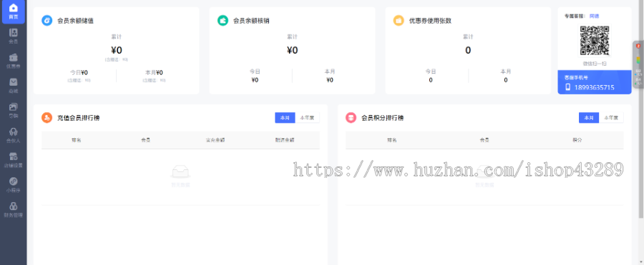This screenshot has height=265, width=644.
Task: Click the 会员余额核销 card title
Action: [x=251, y=21]
